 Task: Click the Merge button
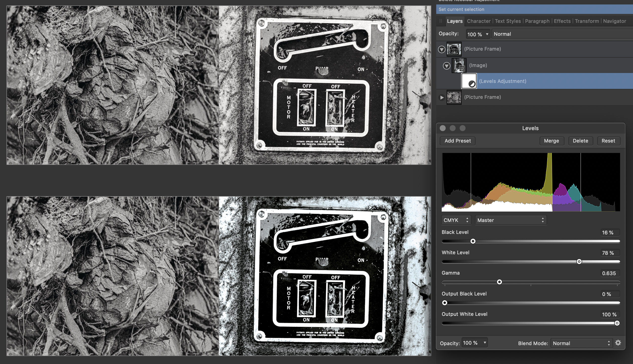pos(551,141)
